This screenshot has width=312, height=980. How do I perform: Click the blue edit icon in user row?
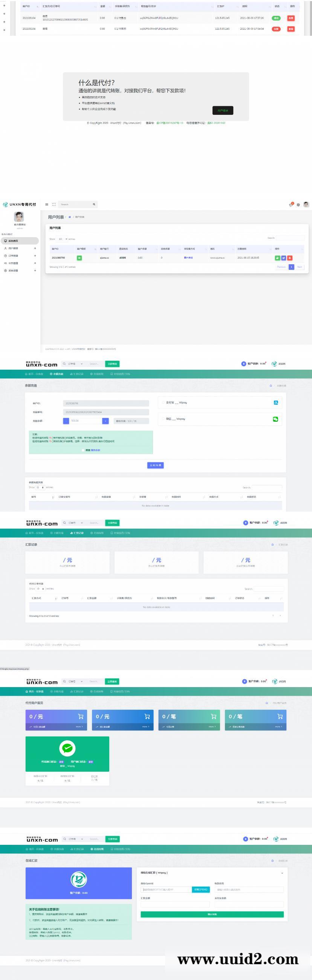click(283, 258)
